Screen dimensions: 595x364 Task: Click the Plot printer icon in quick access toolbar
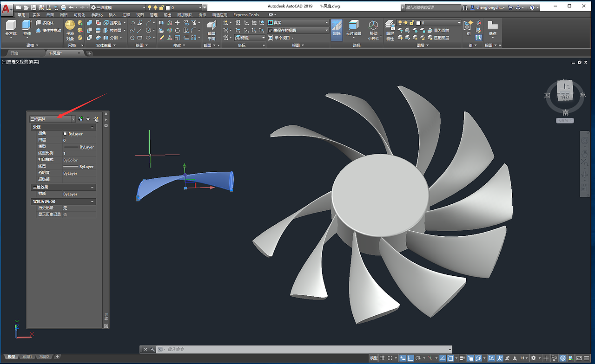tap(63, 7)
